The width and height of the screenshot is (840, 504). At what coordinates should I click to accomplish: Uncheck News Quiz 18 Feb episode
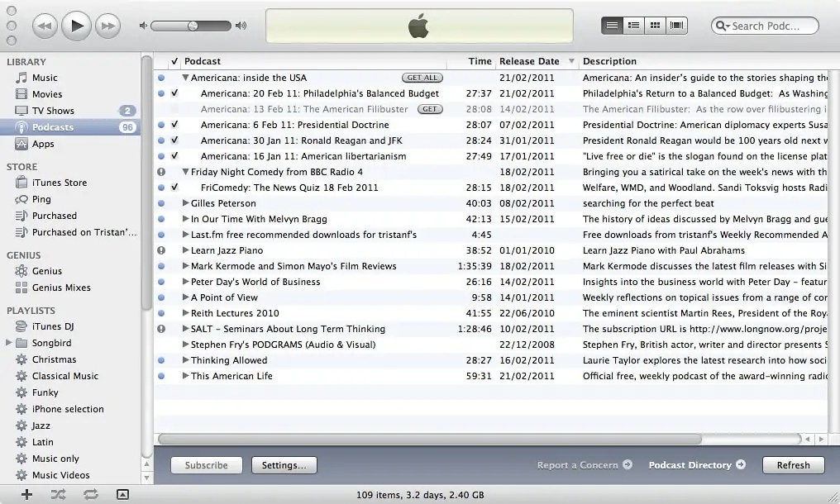[x=174, y=188]
